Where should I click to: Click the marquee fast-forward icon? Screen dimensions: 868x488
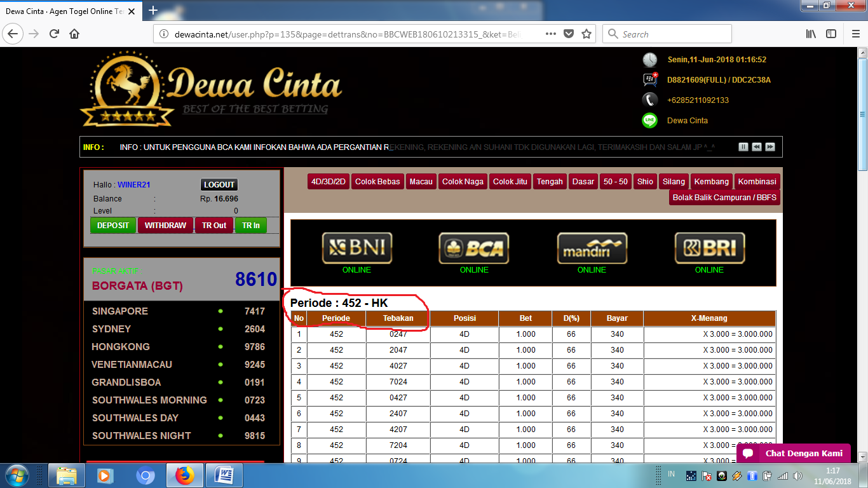(770, 147)
